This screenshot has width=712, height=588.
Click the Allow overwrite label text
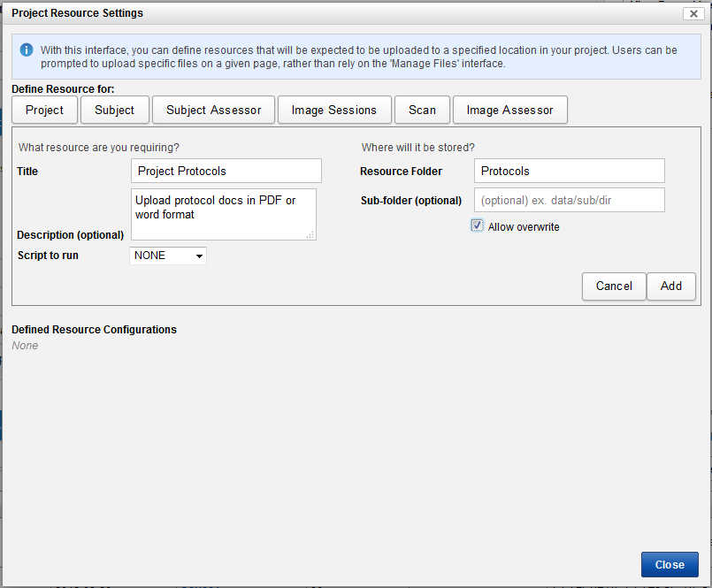point(524,227)
